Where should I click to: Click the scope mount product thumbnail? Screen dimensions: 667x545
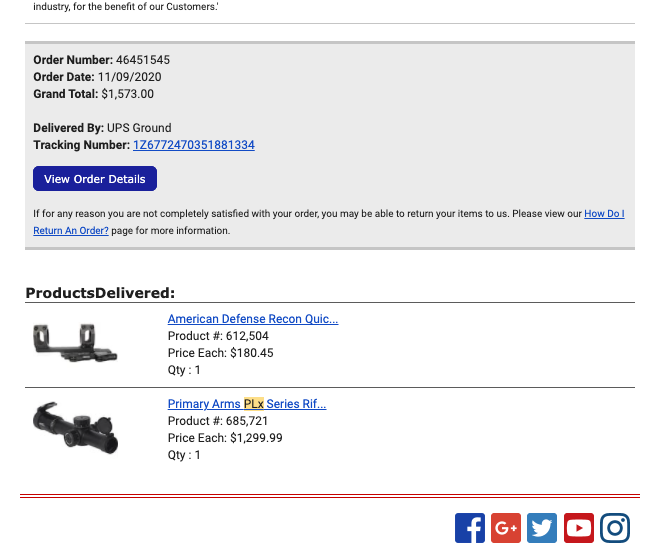coord(75,343)
